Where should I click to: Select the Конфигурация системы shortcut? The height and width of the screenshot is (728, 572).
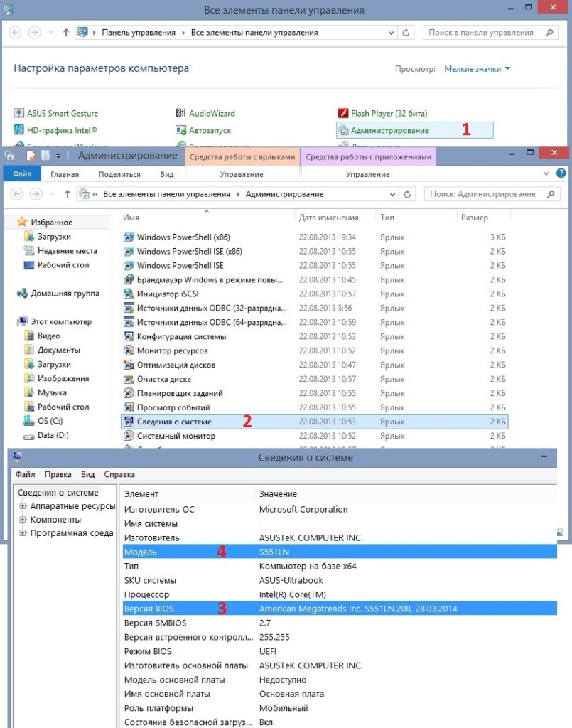pyautogui.click(x=315, y=336)
